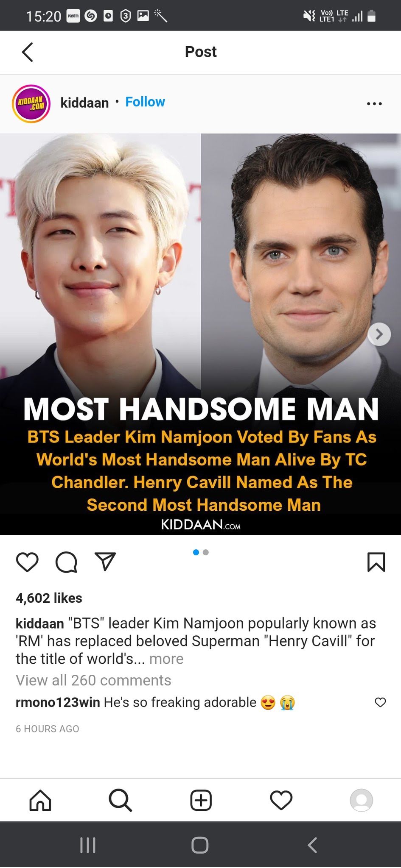Follow the kiddaan account

(145, 102)
